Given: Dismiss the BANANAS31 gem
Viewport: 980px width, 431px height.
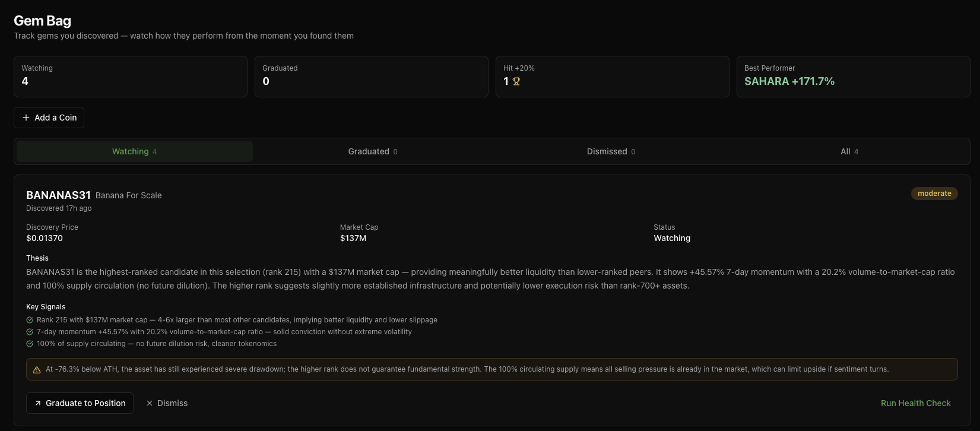Looking at the screenshot, I should 167,403.
